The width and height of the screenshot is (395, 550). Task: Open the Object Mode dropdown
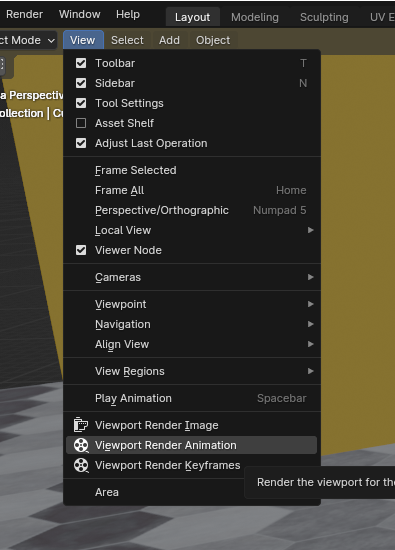point(27,40)
